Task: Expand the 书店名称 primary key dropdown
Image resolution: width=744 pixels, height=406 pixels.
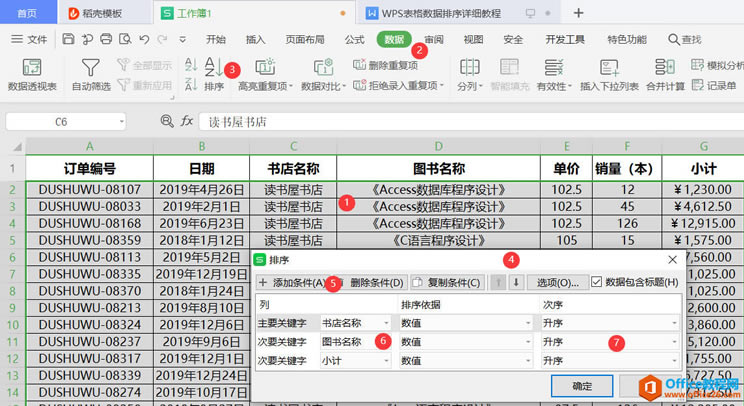Action: (x=386, y=323)
